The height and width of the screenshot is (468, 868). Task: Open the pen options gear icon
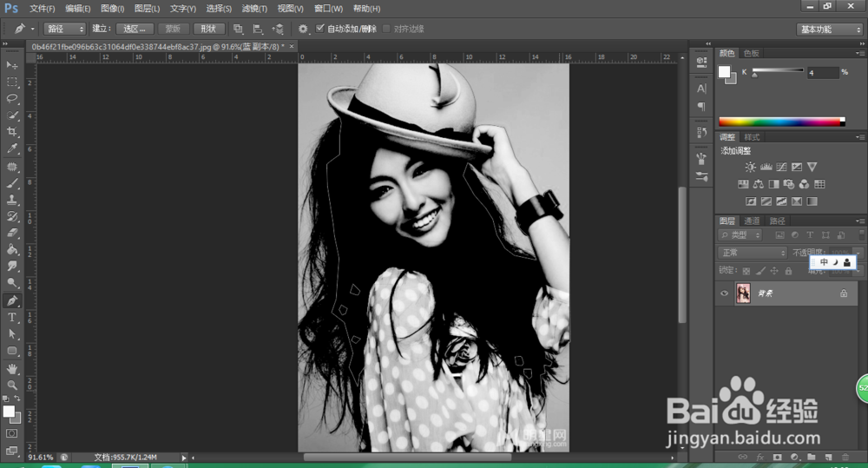point(303,29)
